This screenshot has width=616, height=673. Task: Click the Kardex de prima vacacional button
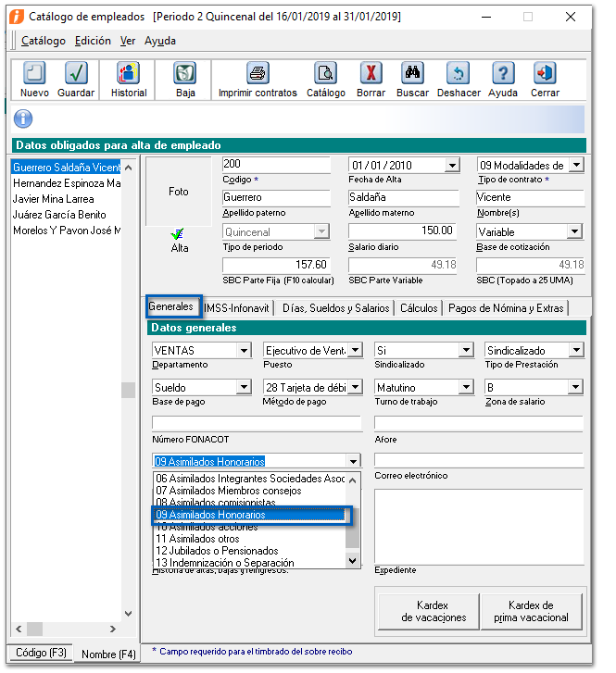[532, 612]
